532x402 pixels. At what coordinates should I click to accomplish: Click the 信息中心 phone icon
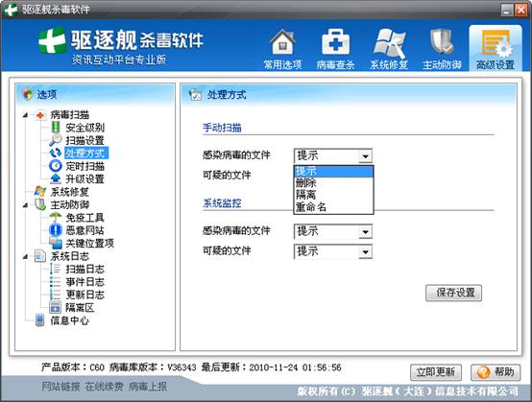pyautogui.click(x=40, y=320)
